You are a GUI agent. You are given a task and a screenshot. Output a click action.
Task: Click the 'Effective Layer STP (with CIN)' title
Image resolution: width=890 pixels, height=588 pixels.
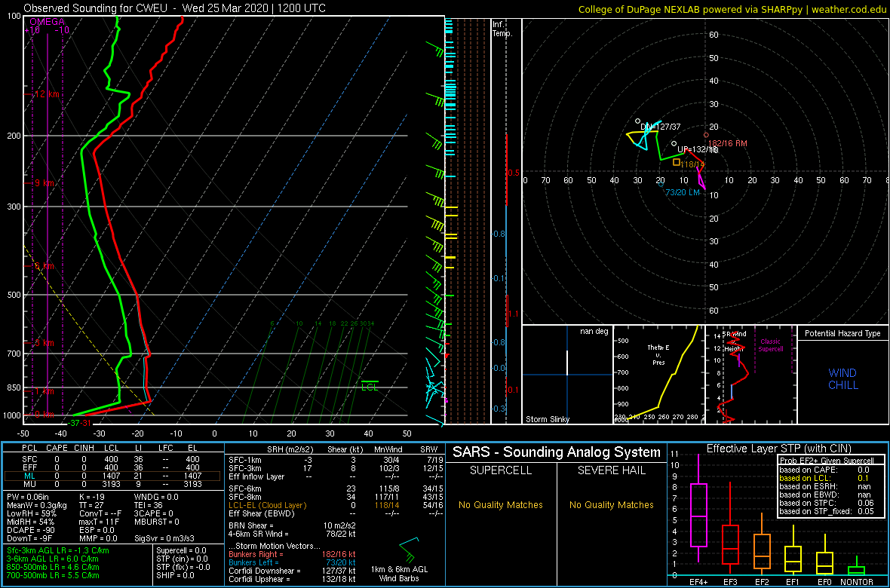pos(778,449)
